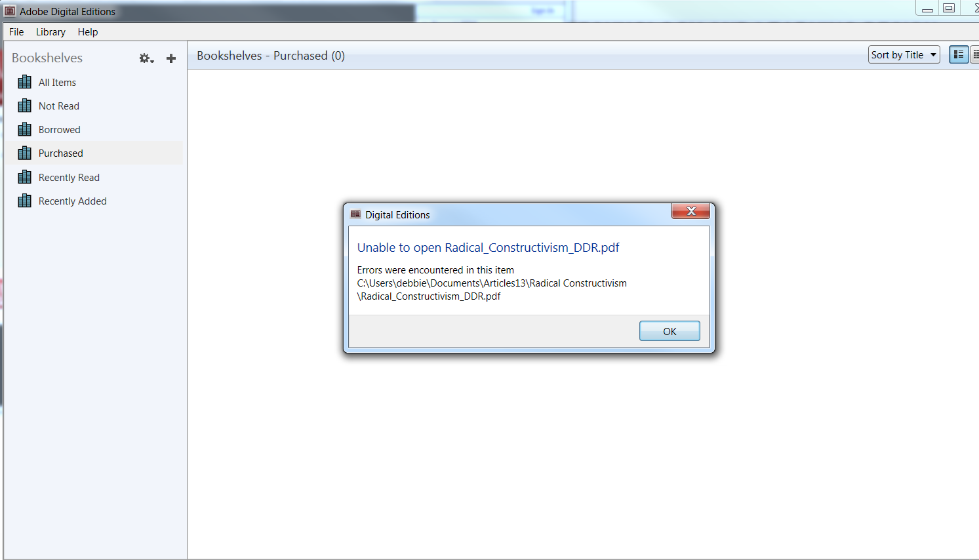The width and height of the screenshot is (979, 560).
Task: Click the Recently Read bookshelf icon
Action: coord(25,177)
